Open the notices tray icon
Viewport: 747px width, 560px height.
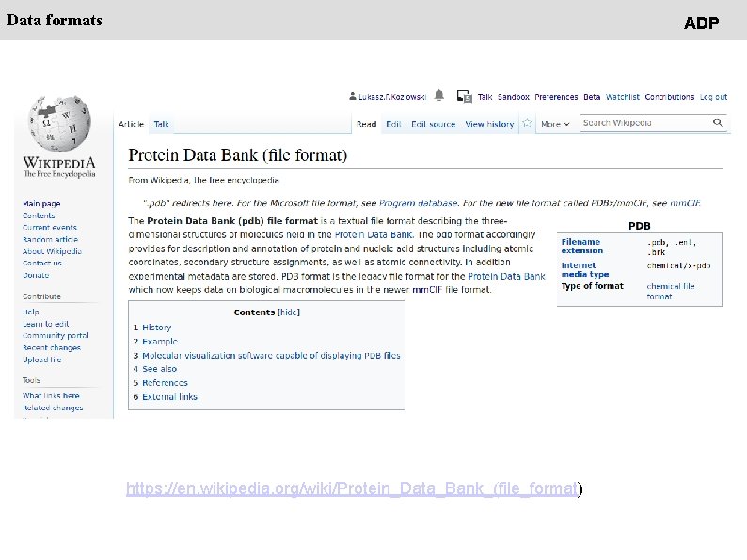(x=464, y=96)
